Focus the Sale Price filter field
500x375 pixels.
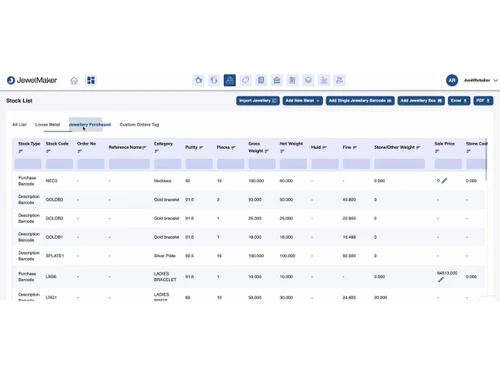(x=448, y=164)
